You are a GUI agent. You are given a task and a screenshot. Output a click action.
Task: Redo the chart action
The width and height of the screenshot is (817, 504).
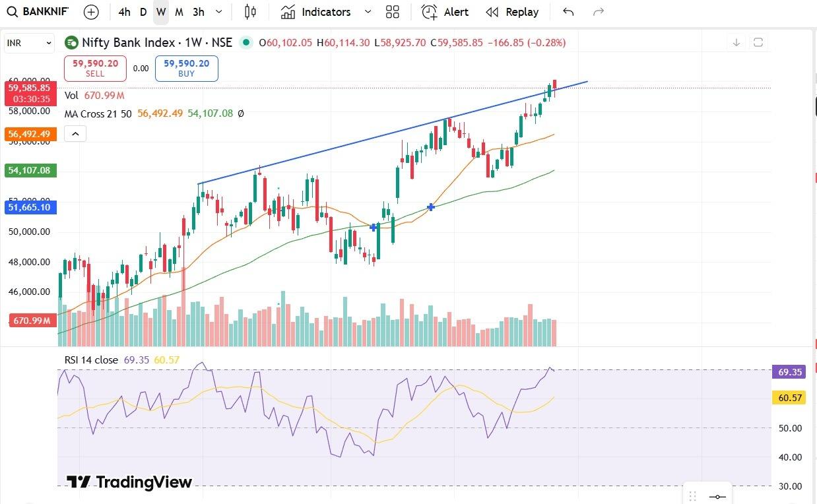coord(599,12)
